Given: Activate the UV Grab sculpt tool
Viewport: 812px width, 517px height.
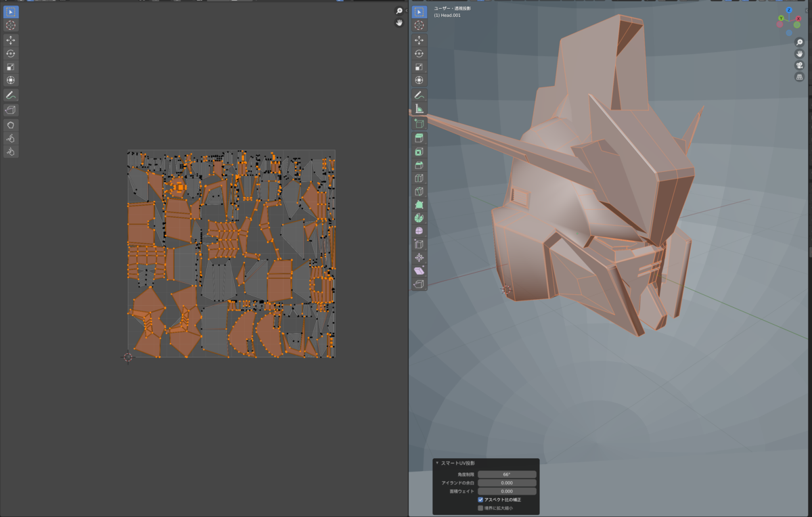Looking at the screenshot, I should [11, 125].
